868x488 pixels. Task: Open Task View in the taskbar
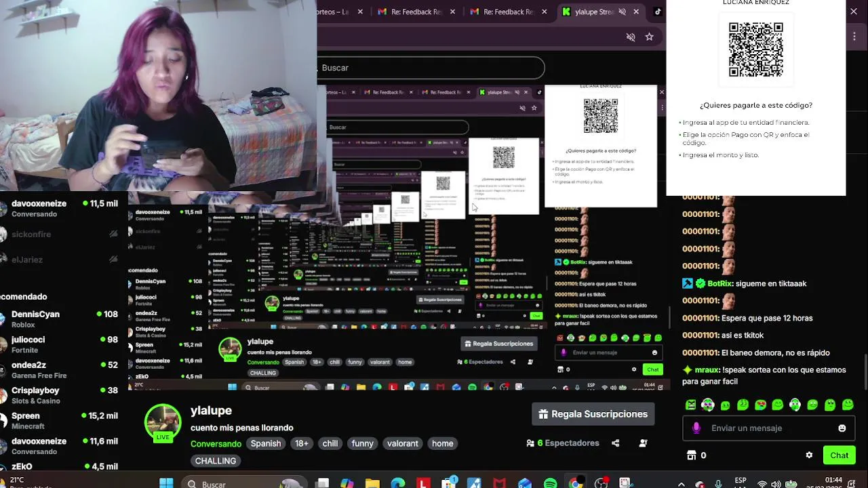323,483
